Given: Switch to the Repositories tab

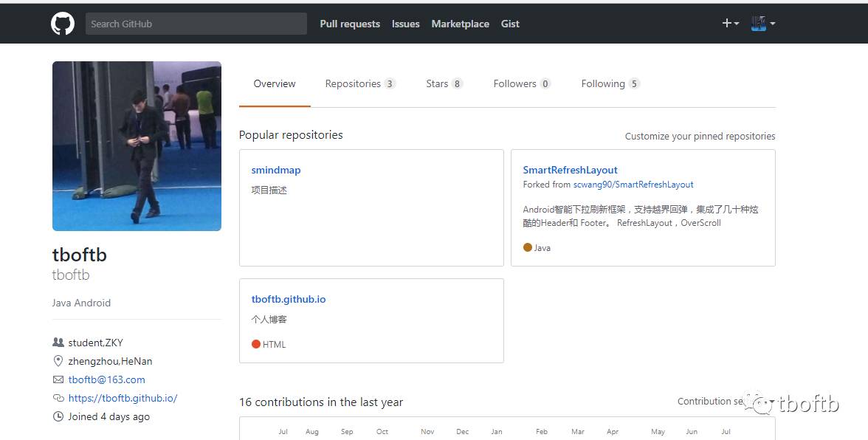Looking at the screenshot, I should click(360, 83).
